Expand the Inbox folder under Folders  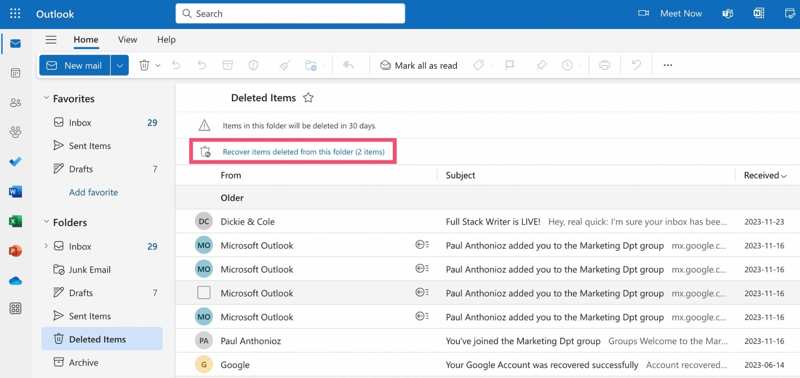[x=46, y=246]
